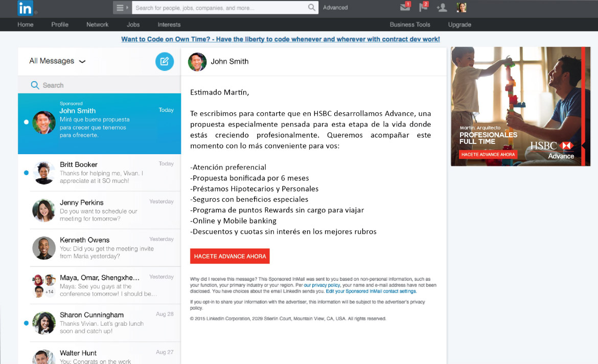Screen dimensions: 598x364
Task: Click Britt Booker's avatar
Action: pyautogui.click(x=44, y=173)
